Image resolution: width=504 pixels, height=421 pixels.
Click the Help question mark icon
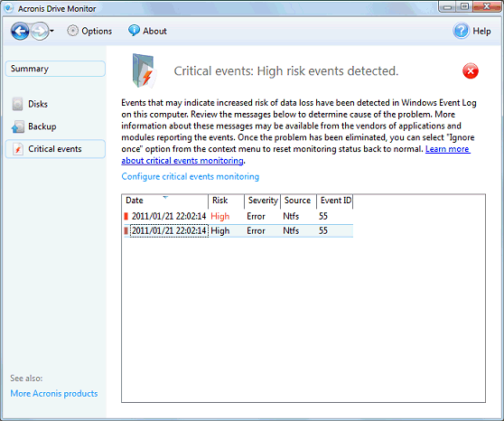tap(462, 31)
